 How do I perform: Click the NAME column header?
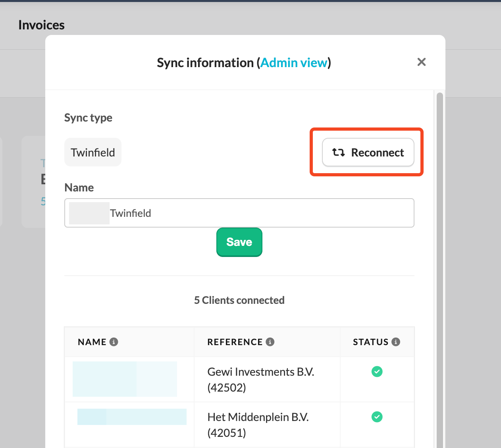(x=92, y=342)
